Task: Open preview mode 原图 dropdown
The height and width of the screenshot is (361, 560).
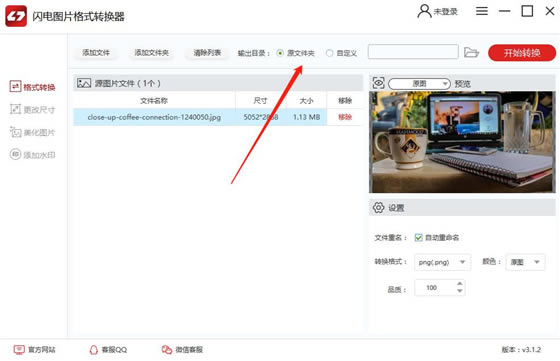Action: 419,84
